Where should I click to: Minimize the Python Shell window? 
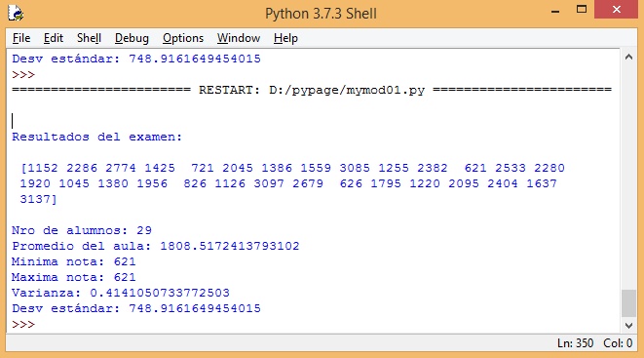tap(555, 11)
